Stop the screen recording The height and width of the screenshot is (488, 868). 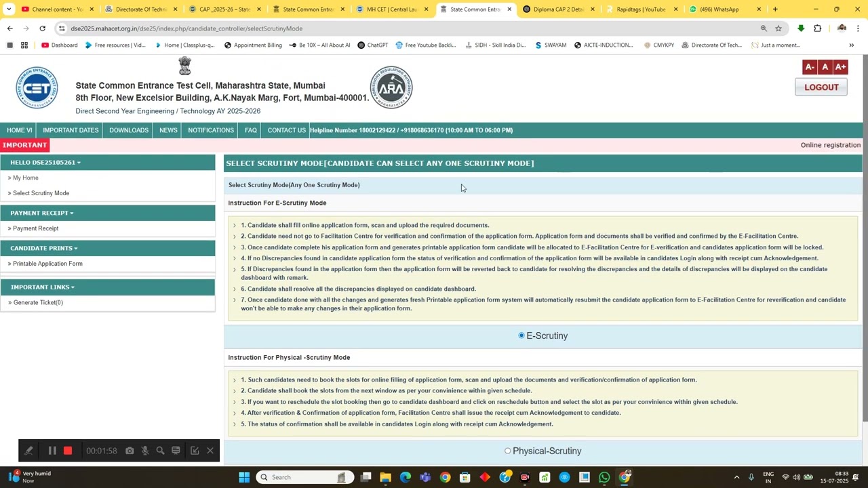coord(68,451)
